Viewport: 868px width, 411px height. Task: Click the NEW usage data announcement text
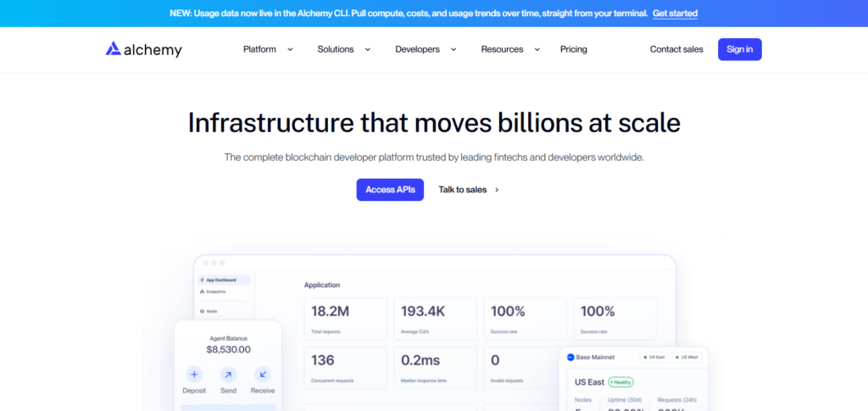pos(409,14)
